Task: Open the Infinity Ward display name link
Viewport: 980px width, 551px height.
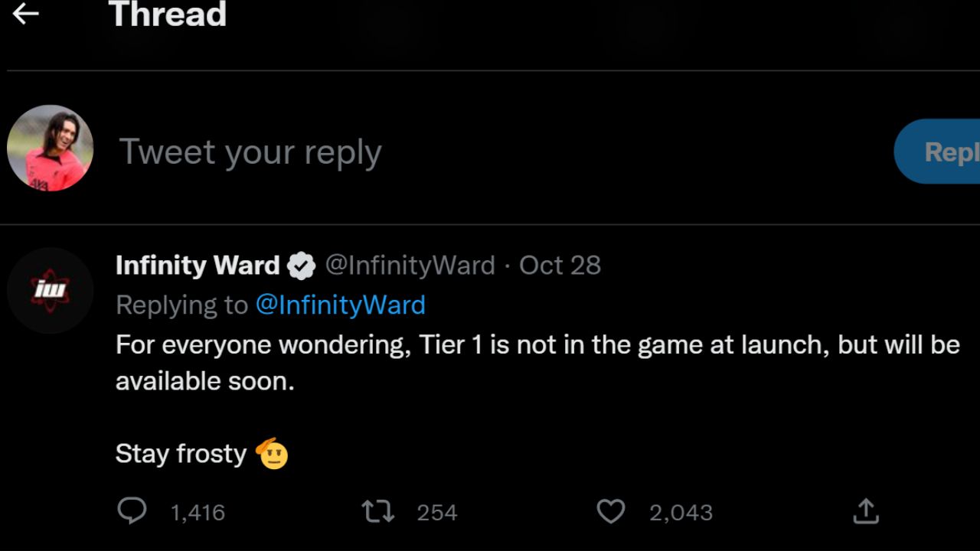Action: 198,266
